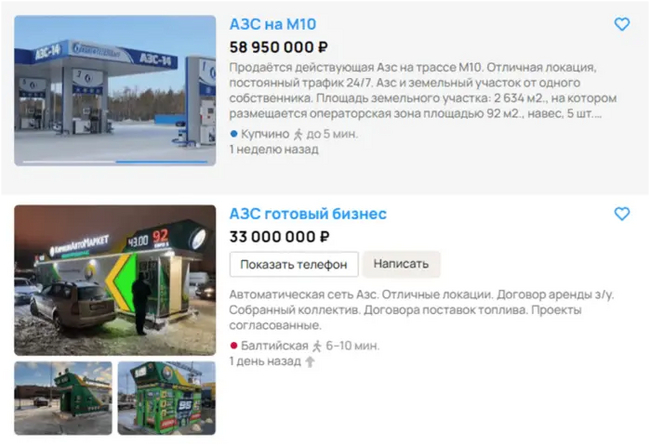Click the Показать телефон button
This screenshot has width=650, height=445.
pos(294,264)
